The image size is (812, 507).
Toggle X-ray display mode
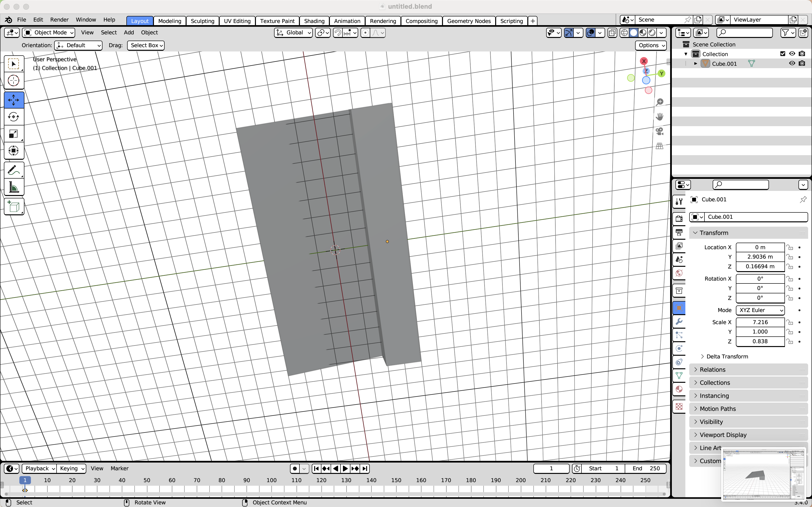tap(612, 33)
